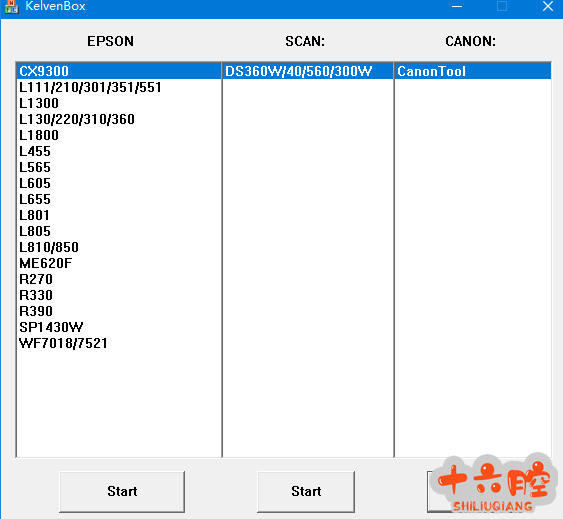Select SP1430W model entry
Image resolution: width=563 pixels, height=519 pixels.
pos(119,327)
